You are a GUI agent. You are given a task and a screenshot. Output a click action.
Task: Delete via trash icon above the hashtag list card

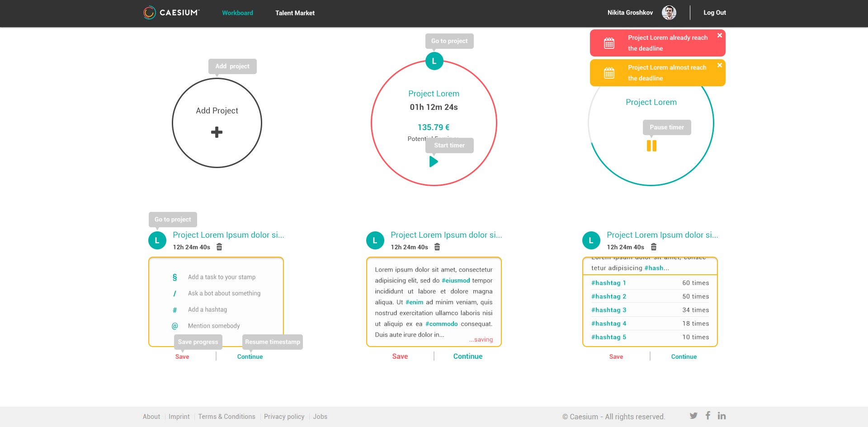[654, 247]
